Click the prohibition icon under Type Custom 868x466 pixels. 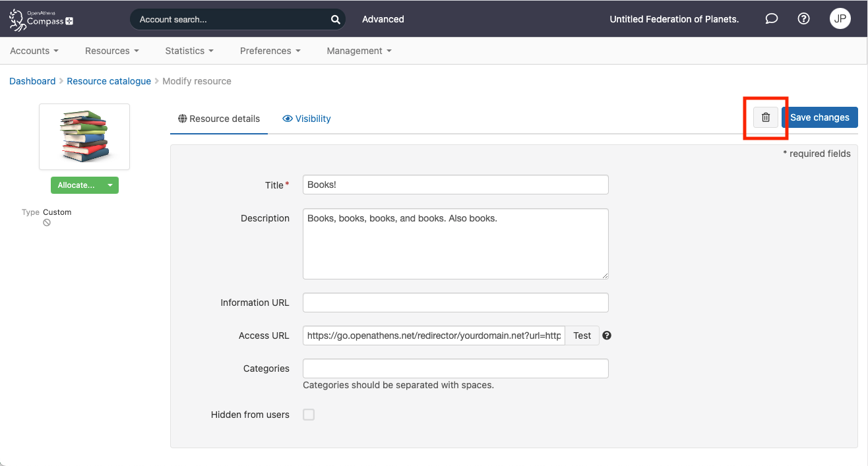46,222
